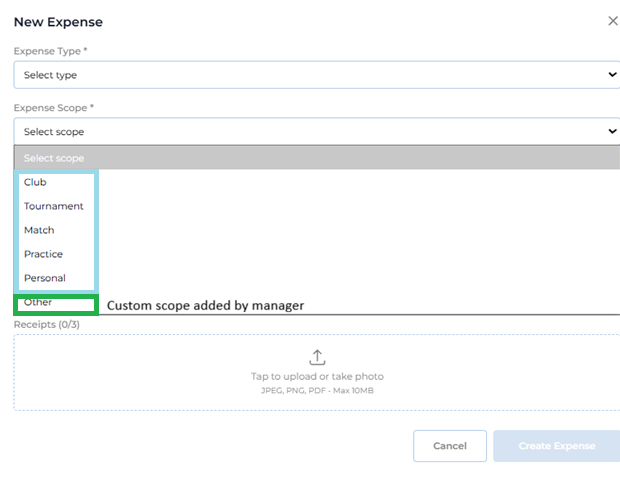Click the Receipts (0/3) label
620x478 pixels.
[x=47, y=325]
